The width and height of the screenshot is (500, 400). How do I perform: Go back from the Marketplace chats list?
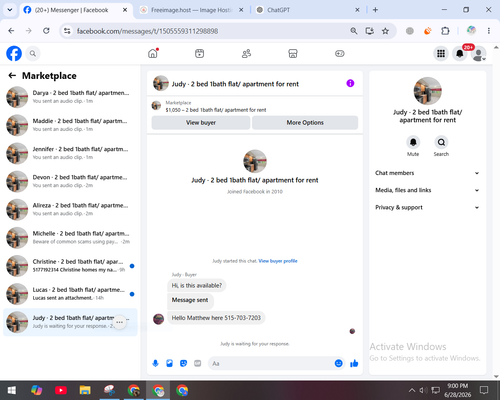click(x=12, y=76)
